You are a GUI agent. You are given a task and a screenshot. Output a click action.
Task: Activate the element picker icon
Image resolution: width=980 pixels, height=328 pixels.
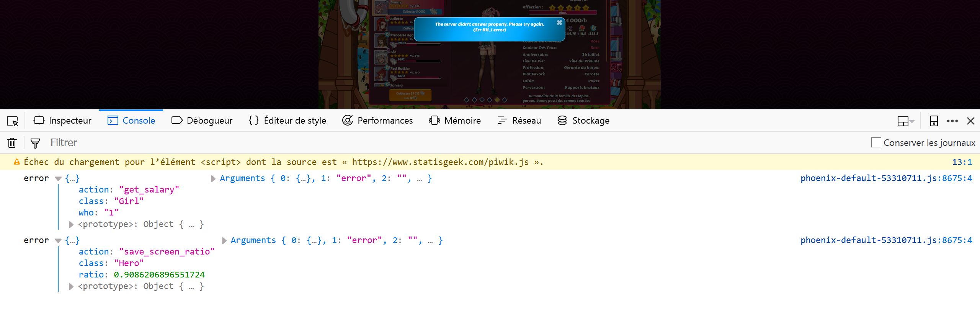point(13,121)
